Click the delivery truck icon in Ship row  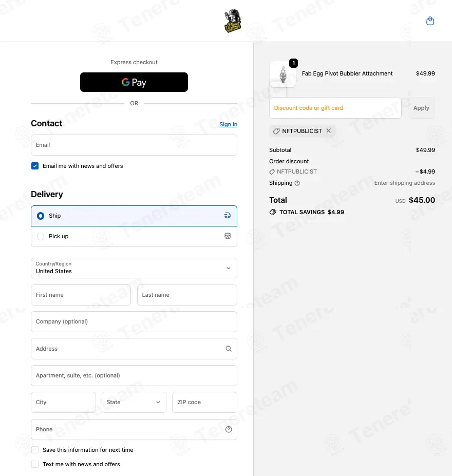[x=228, y=216]
